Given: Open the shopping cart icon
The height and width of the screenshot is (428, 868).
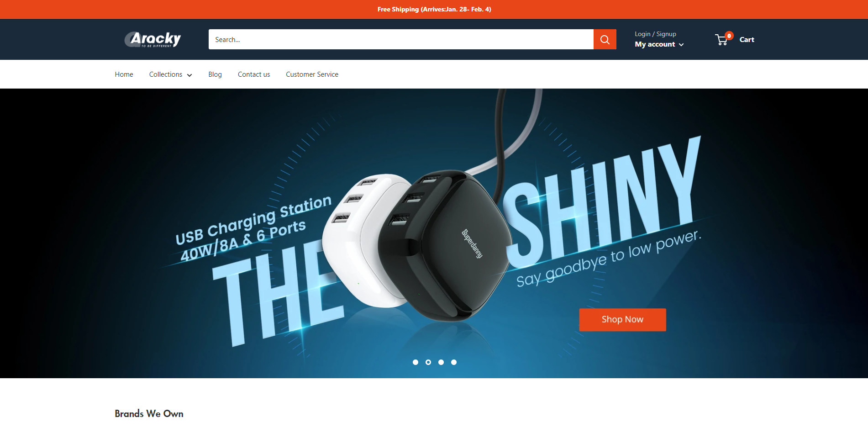Looking at the screenshot, I should [x=722, y=40].
